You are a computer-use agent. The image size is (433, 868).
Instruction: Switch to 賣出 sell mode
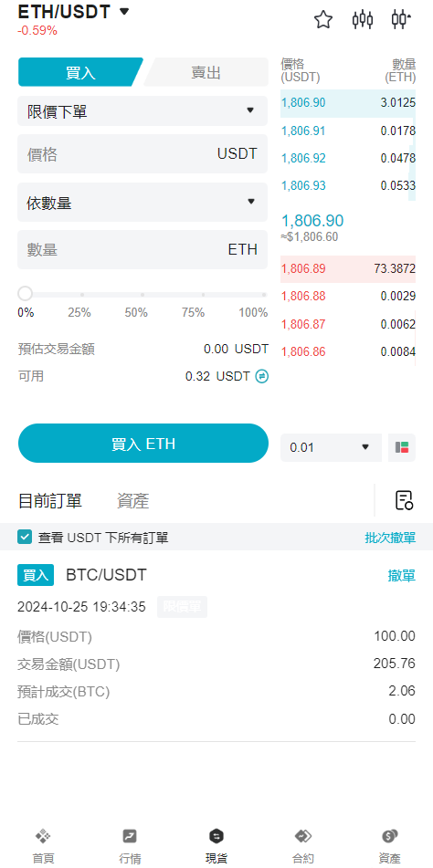(x=206, y=72)
